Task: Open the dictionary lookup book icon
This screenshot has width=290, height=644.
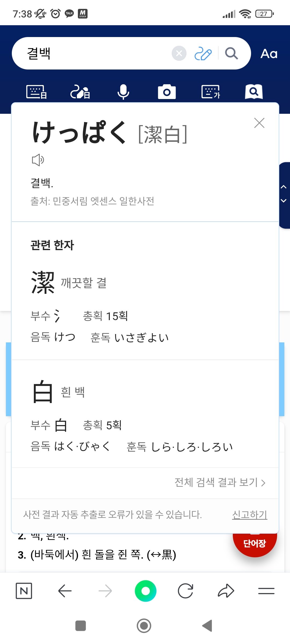Action: point(254,92)
